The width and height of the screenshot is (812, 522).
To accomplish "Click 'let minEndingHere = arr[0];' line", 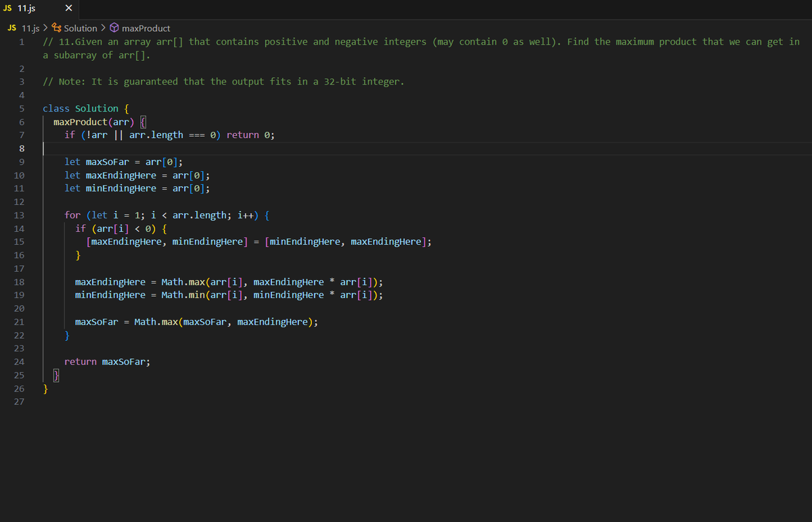I will point(137,189).
